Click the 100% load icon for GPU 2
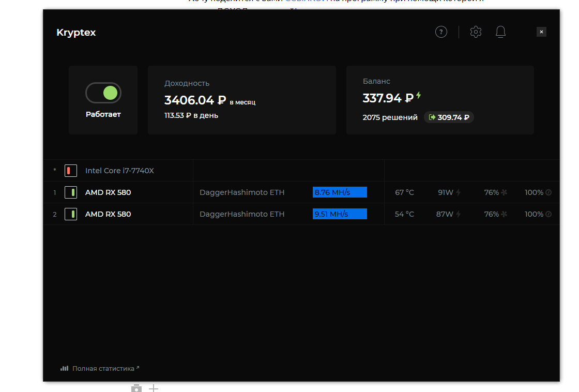This screenshot has height=392, width=579. [548, 214]
